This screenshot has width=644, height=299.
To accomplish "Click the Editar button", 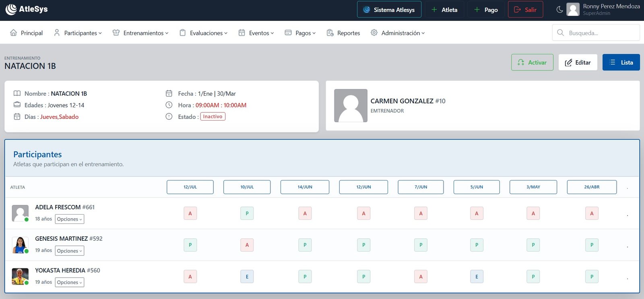I will [578, 62].
